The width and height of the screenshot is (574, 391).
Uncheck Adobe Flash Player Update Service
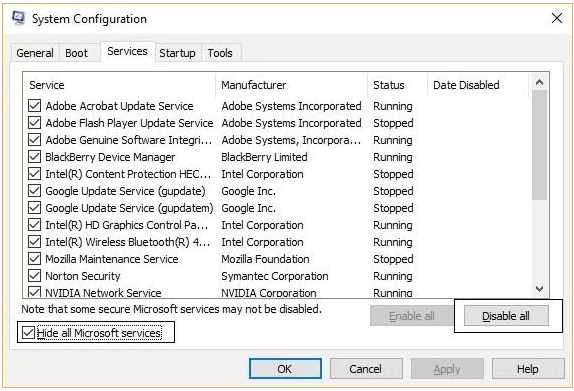pyautogui.click(x=34, y=123)
